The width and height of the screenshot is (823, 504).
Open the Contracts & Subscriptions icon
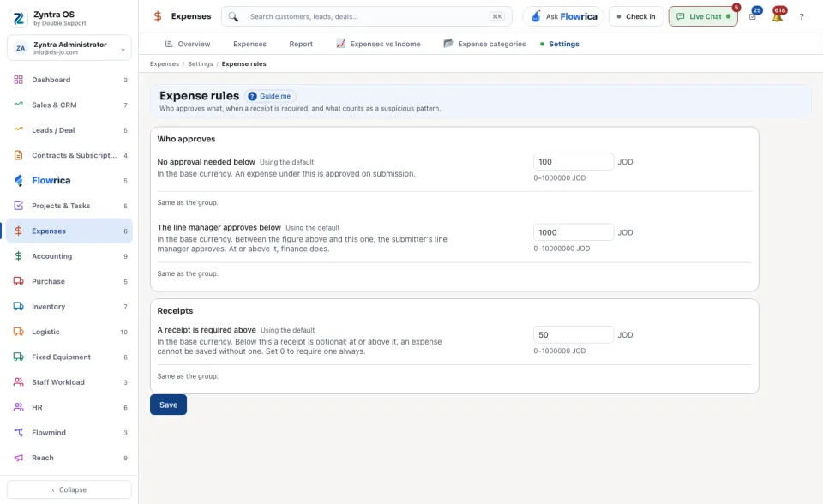[18, 155]
